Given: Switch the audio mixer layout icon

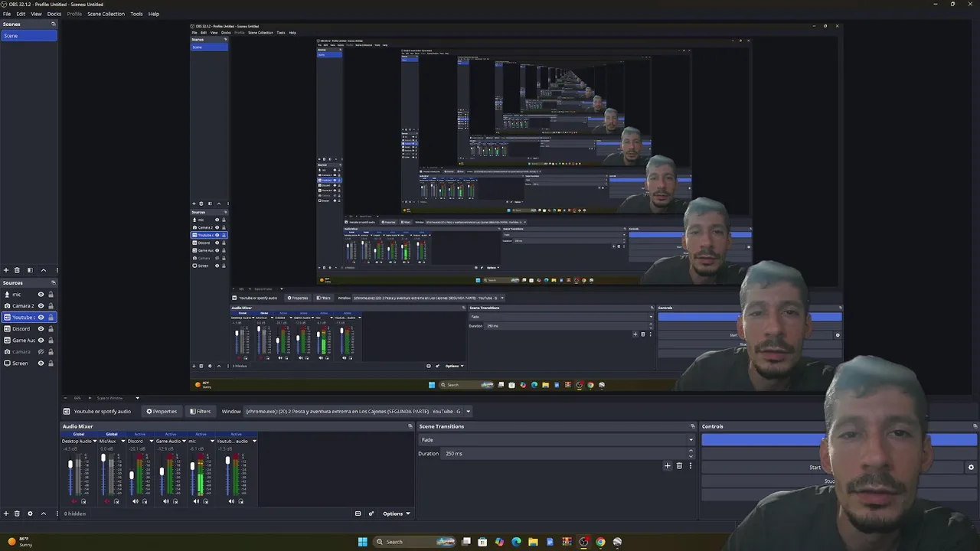Looking at the screenshot, I should [x=358, y=514].
